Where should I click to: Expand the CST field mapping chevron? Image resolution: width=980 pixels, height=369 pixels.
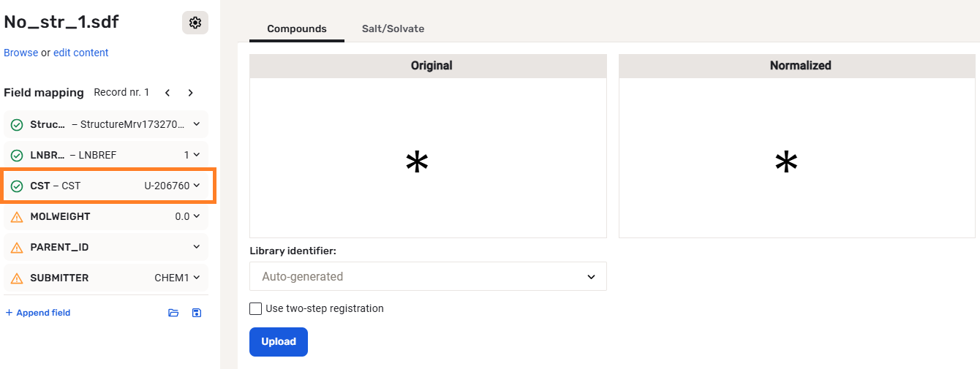[196, 186]
